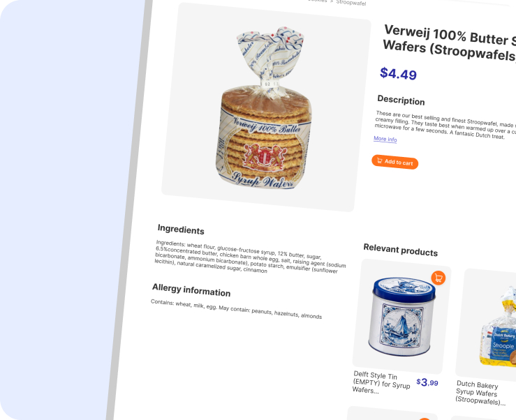This screenshot has height=420, width=516.
Task: Click the Delft Style Tin product title
Action: click(x=381, y=382)
